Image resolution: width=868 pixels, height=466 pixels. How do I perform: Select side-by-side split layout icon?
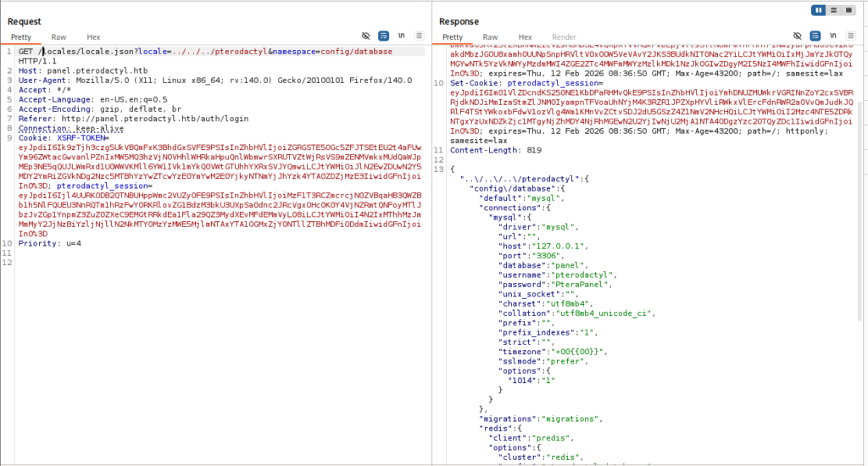pyautogui.click(x=819, y=9)
